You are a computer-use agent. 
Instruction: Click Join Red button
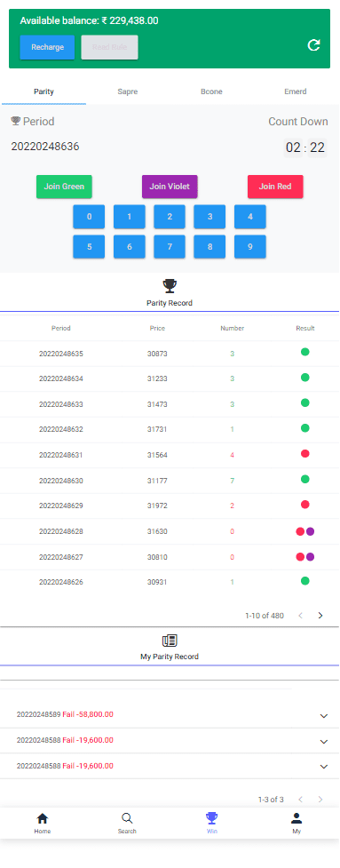(275, 187)
